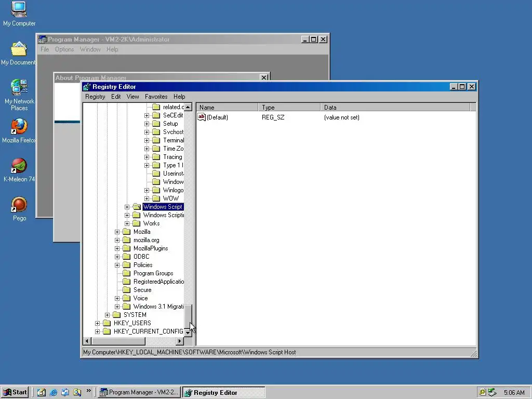This screenshot has width=532, height=399.
Task: Select the RegisteredApplications key
Action: coord(158,282)
